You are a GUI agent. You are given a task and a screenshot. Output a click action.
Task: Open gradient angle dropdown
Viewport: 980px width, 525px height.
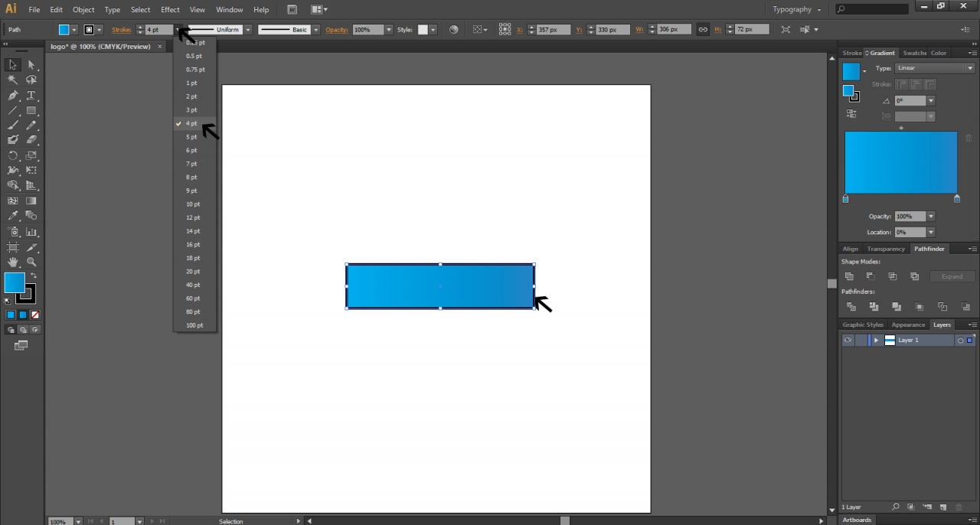[931, 101]
